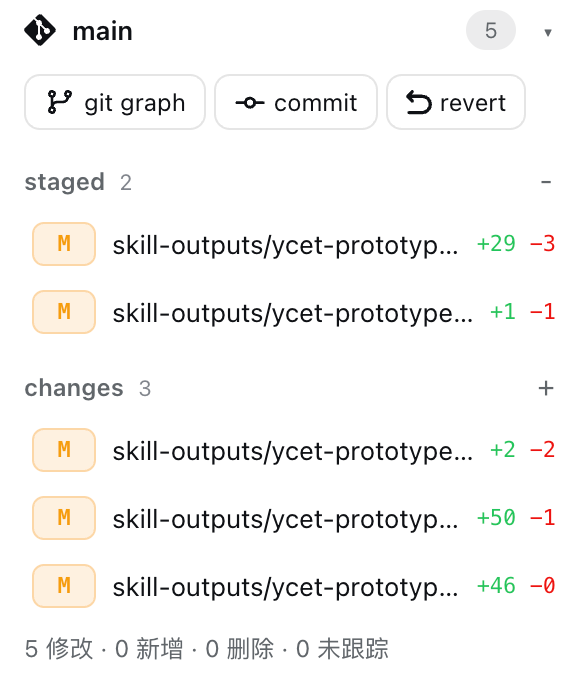This screenshot has width=572, height=684.
Task: Click the +50 −1 diff stats
Action: point(516,518)
